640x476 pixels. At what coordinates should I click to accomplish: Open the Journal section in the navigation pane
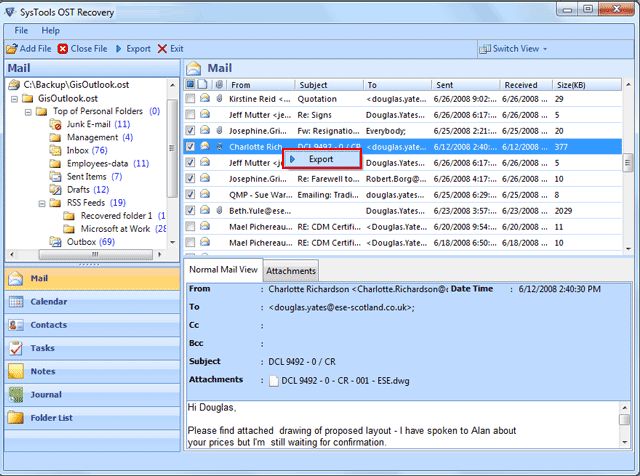[x=46, y=393]
